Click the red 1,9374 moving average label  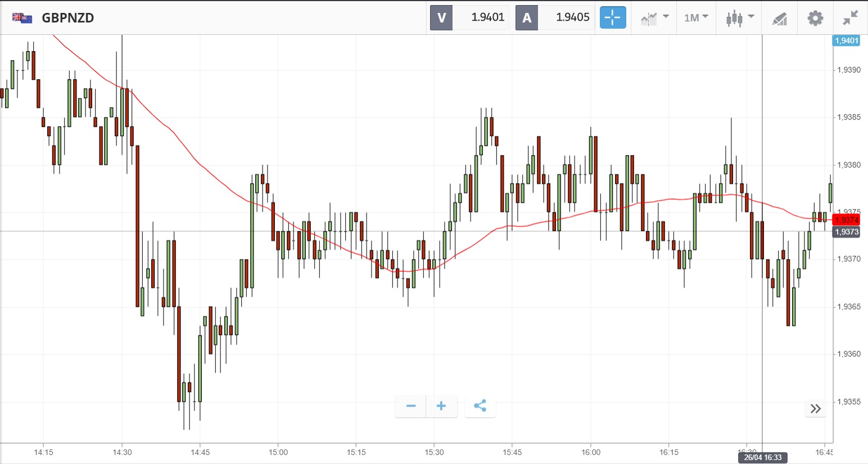coord(846,220)
